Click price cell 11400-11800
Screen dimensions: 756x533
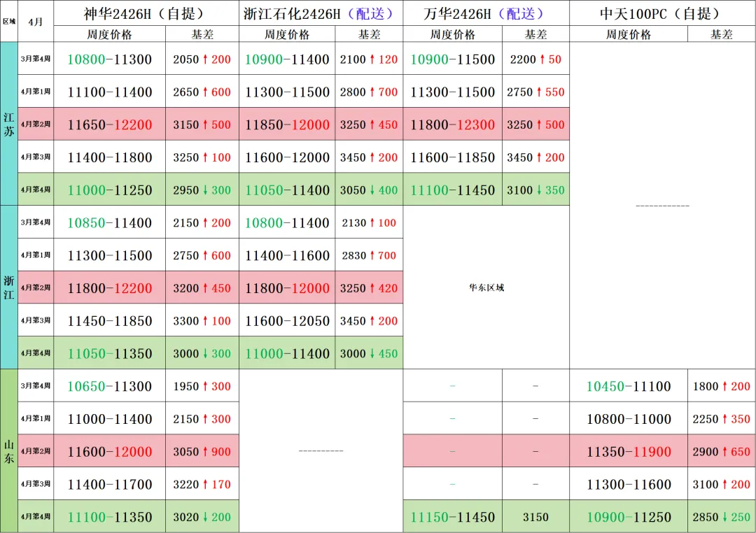[x=109, y=157]
